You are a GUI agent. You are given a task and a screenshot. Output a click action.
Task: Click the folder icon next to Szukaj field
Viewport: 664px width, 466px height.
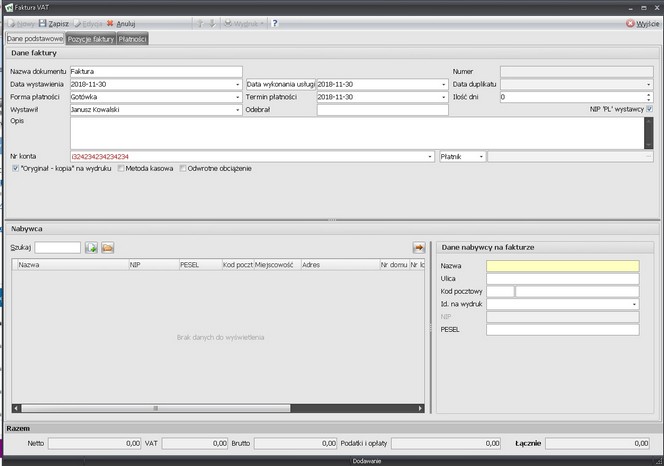(x=108, y=247)
